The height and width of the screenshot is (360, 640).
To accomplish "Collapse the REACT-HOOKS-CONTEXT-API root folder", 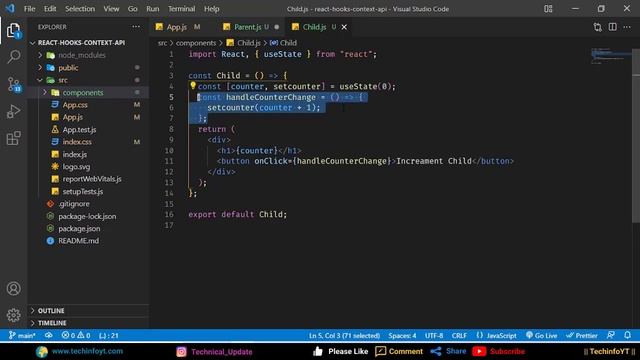I will click(81, 43).
